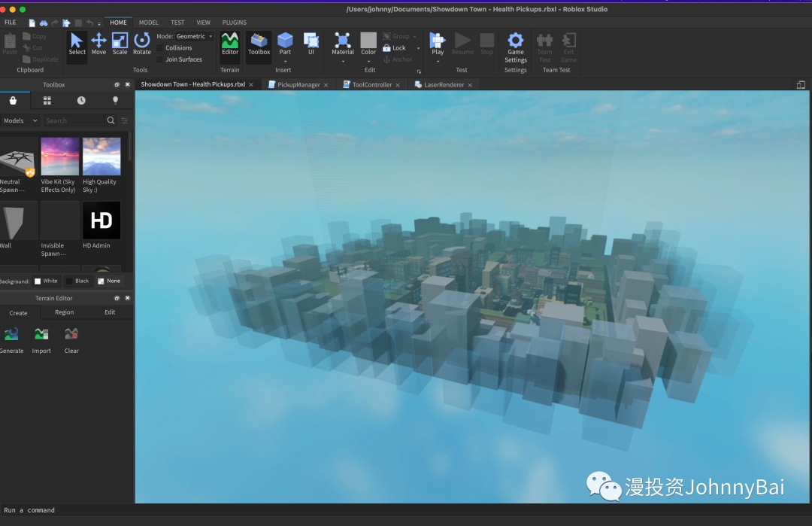Enable the Collisions checkbox
Viewport: 812px width, 526px height.
(160, 48)
